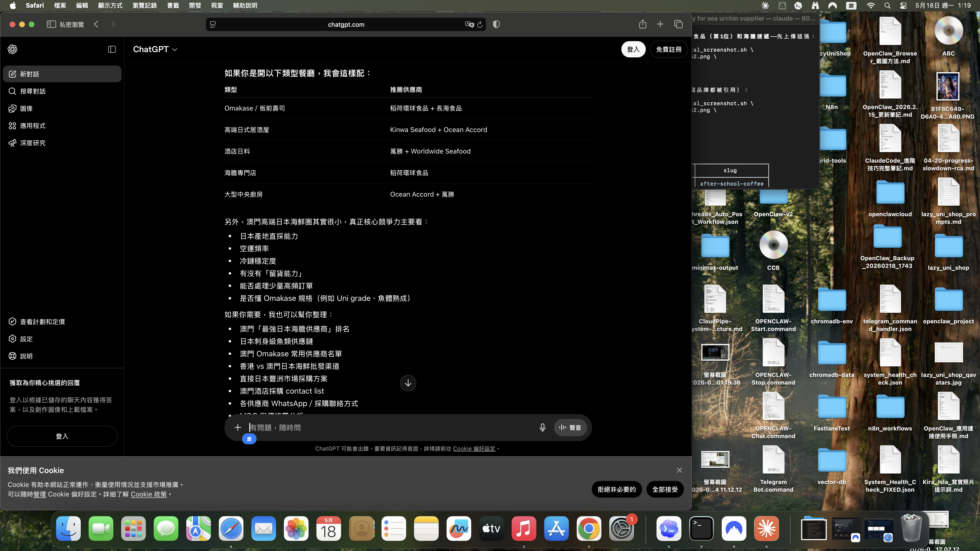This screenshot has width=980, height=551.
Task: Click the 登入 button in top bar
Action: 633,50
